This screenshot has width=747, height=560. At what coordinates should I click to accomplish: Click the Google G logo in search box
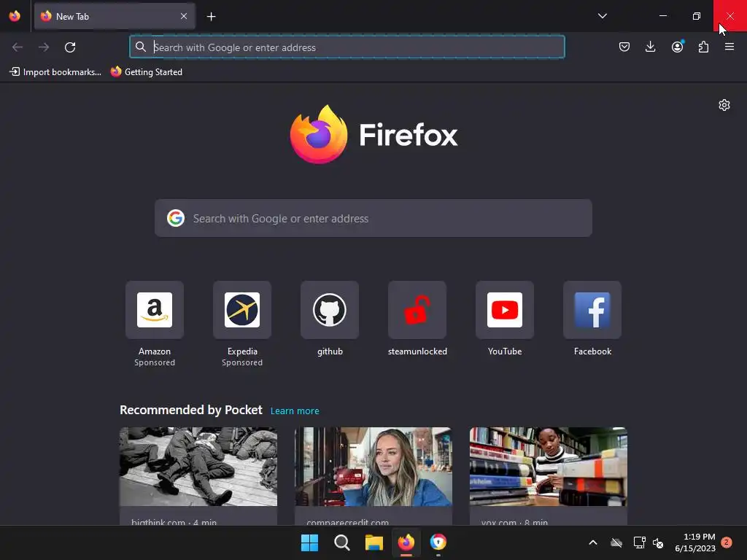click(176, 218)
